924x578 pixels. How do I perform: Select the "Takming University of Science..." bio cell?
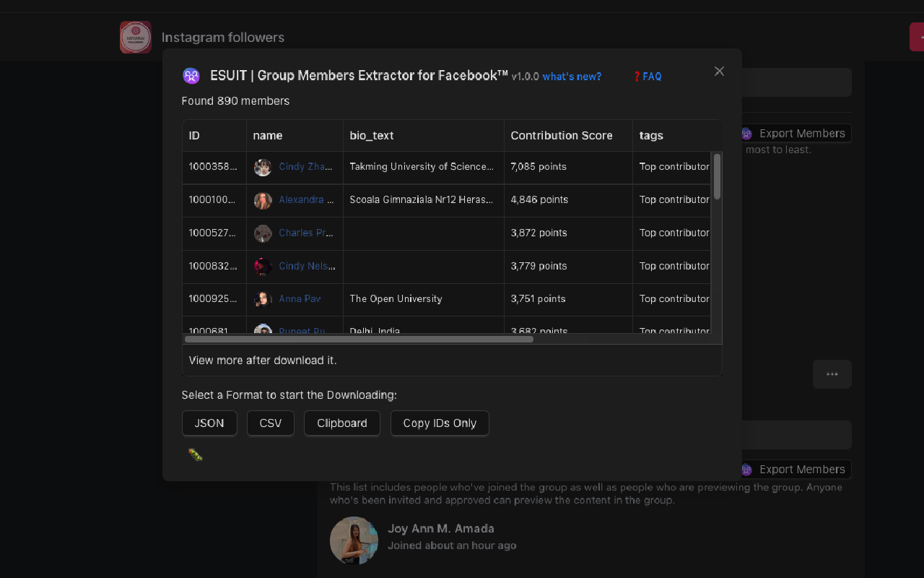(x=424, y=167)
